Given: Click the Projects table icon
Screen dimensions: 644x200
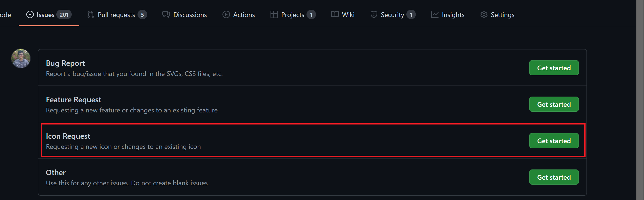Looking at the screenshot, I should pyautogui.click(x=274, y=14).
